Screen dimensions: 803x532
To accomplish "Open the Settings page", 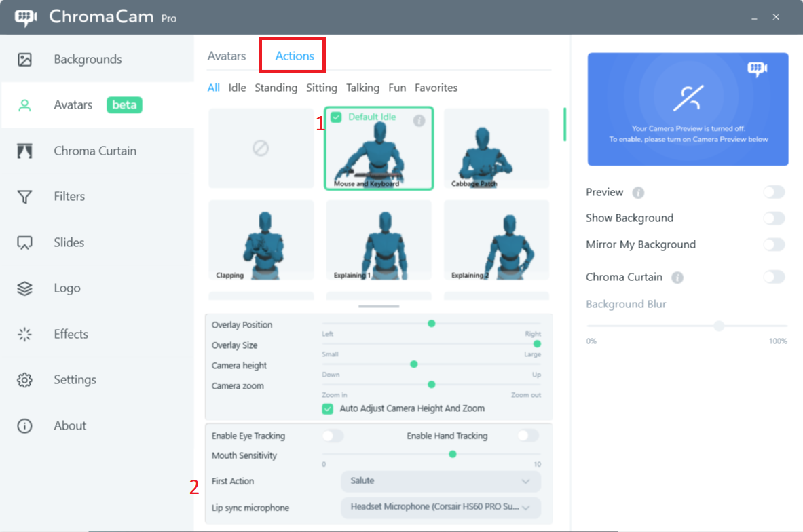I will pyautogui.click(x=75, y=379).
